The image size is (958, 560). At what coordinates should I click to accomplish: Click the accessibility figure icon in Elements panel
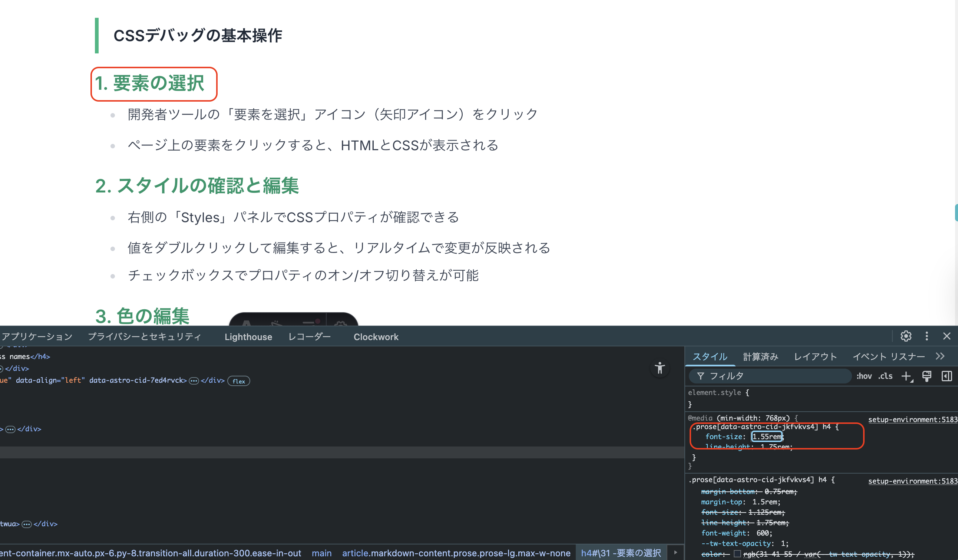660,368
